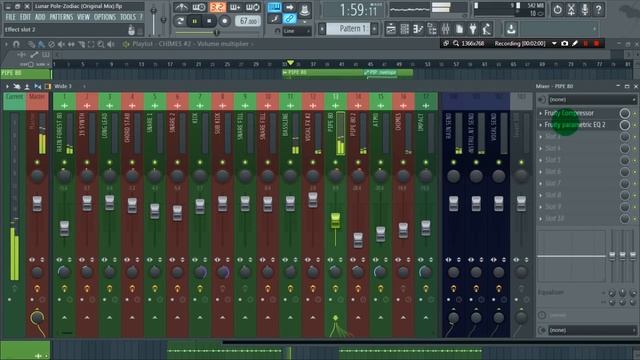The width and height of the screenshot is (640, 360).
Task: Click the one-click audio recording microphone
Action: (x=584, y=9)
